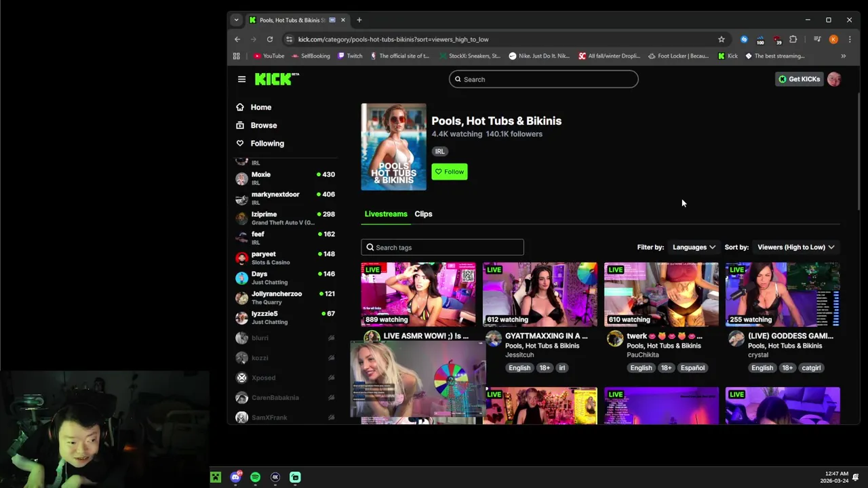Open the Kick bookmark

(x=728, y=56)
